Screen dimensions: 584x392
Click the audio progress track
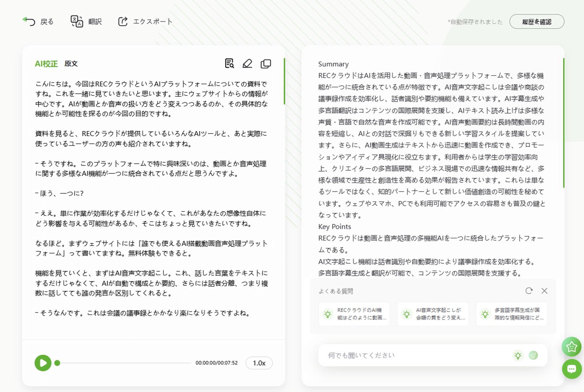point(125,363)
